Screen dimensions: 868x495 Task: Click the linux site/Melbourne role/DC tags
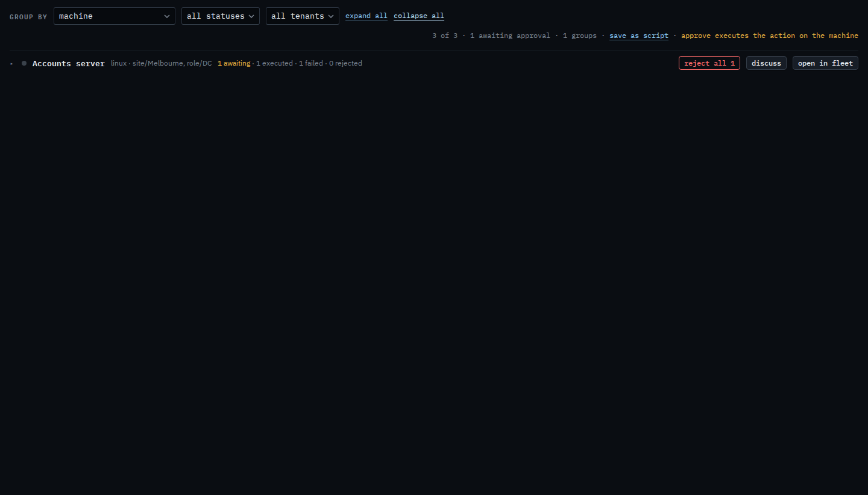(x=162, y=63)
